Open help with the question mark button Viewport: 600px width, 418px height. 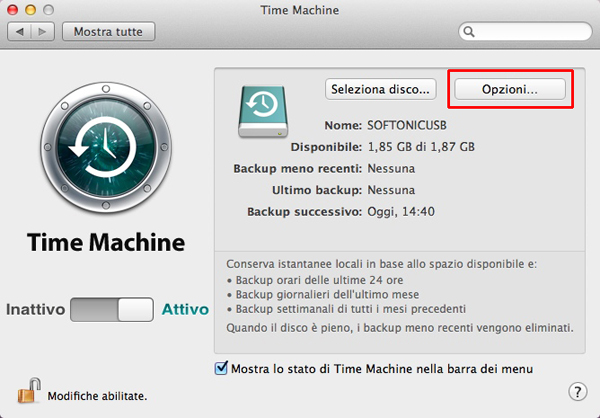coord(577,392)
